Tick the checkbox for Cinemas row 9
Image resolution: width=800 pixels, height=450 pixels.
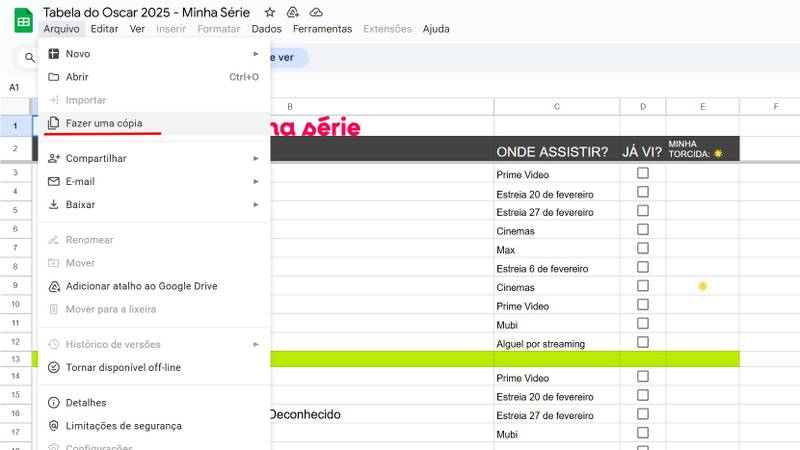643,286
